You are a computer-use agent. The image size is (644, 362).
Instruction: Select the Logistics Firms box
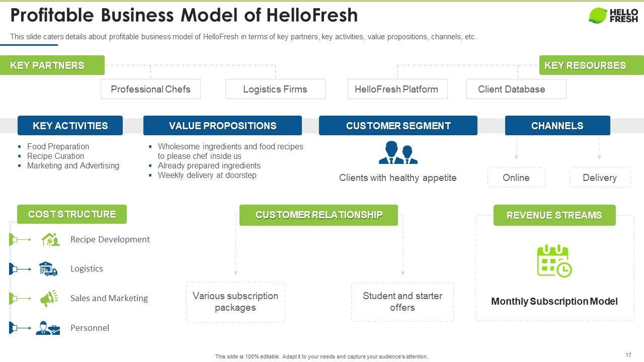pos(275,89)
